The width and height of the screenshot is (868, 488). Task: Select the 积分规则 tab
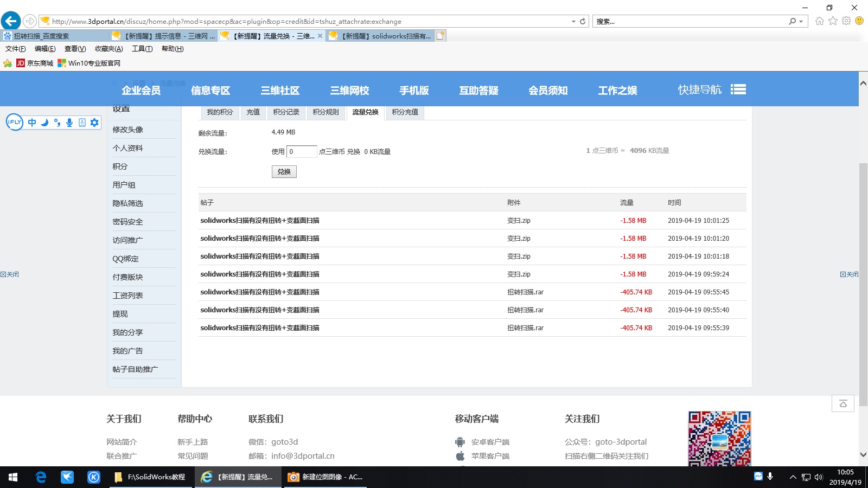326,112
